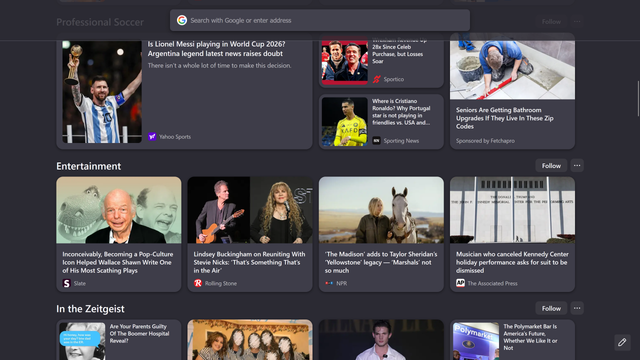Follow the Entertainment topic
This screenshot has height=360, width=640.
coord(551,166)
